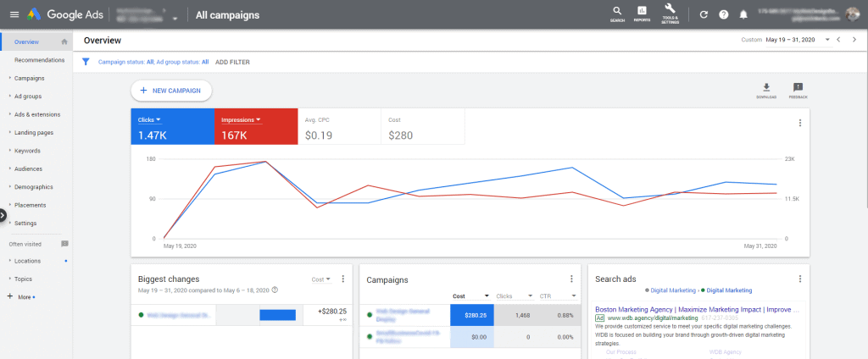Click the 0.88% CTR cell
Image resolution: width=868 pixels, height=359 pixels.
(559, 315)
